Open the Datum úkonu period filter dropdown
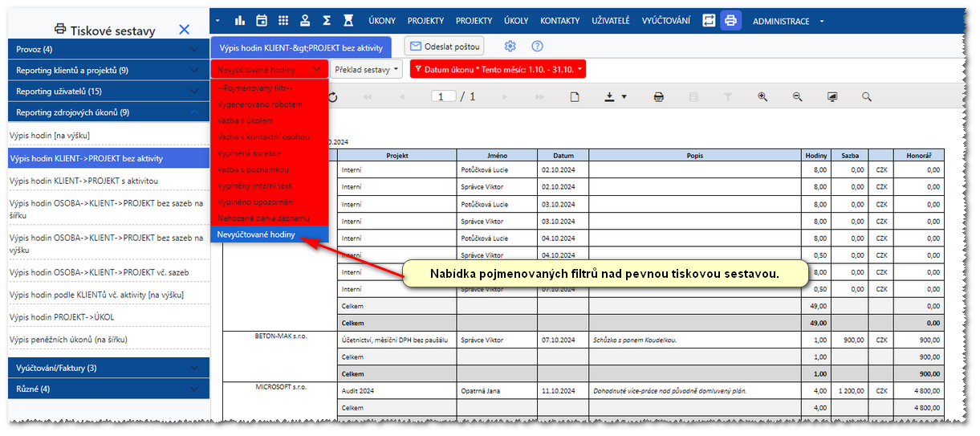Viewport: 980px width, 436px height. (498, 70)
